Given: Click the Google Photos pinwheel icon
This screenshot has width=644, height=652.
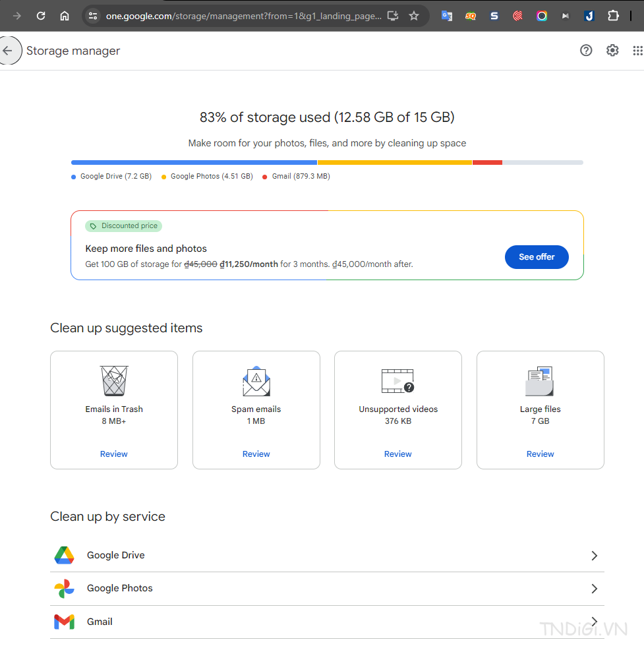Looking at the screenshot, I should click(x=65, y=589).
